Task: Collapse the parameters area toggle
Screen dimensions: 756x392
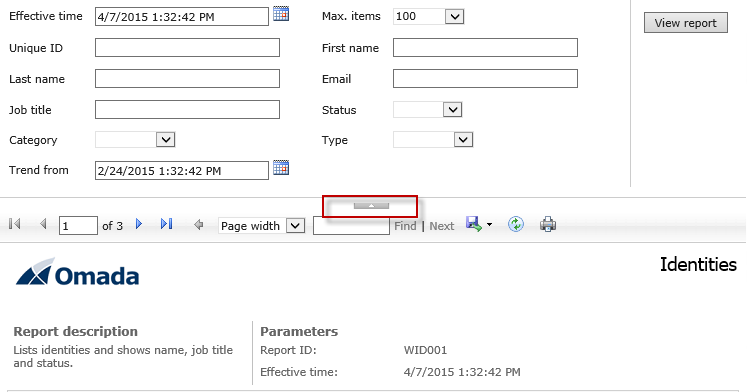Action: pos(371,206)
